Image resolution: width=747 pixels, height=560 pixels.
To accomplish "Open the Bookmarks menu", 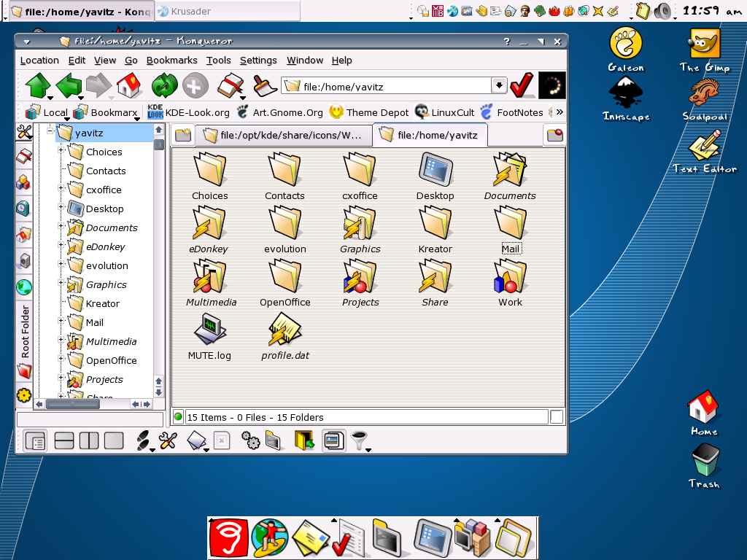I will point(171,60).
